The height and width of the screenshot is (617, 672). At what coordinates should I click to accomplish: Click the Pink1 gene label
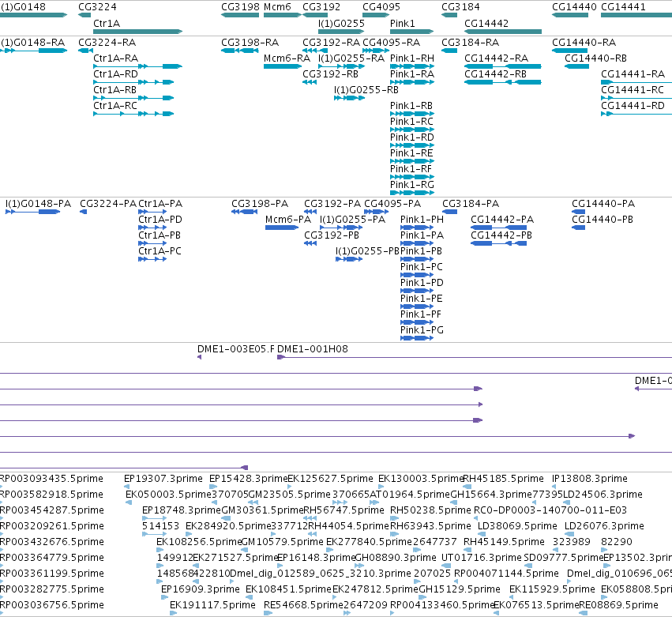click(403, 24)
